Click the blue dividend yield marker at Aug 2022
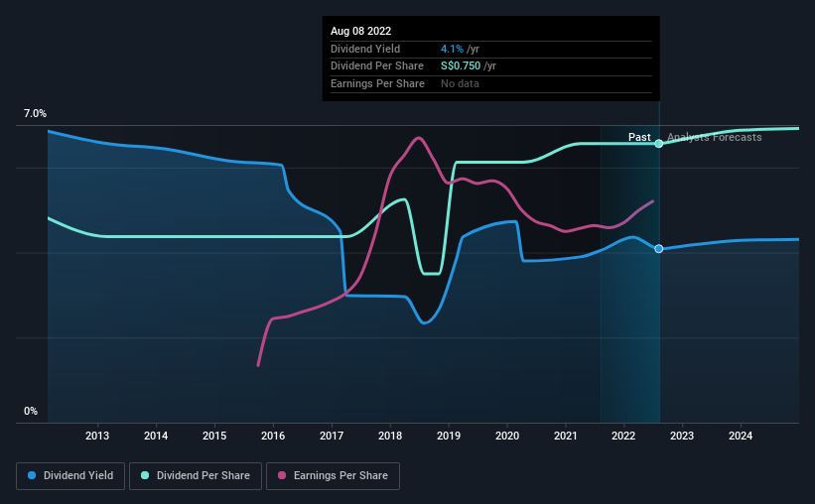The image size is (815, 504). click(658, 249)
